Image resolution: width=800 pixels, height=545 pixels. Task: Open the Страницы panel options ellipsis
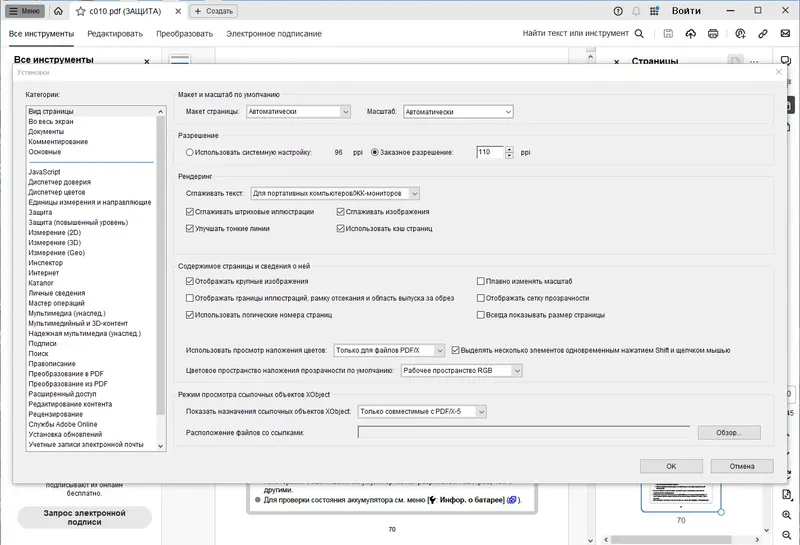click(754, 62)
